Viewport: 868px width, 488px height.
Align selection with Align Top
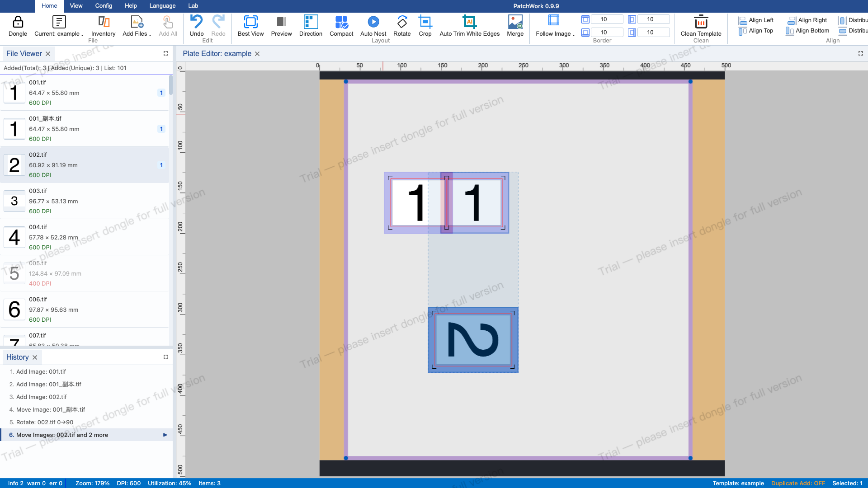coord(756,31)
